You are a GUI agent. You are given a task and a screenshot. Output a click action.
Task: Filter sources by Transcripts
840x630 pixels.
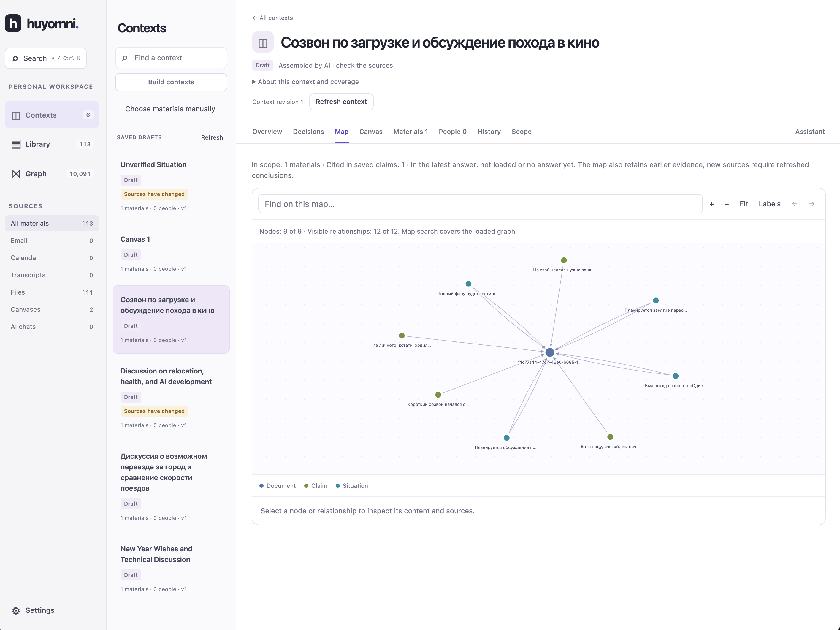(x=52, y=275)
